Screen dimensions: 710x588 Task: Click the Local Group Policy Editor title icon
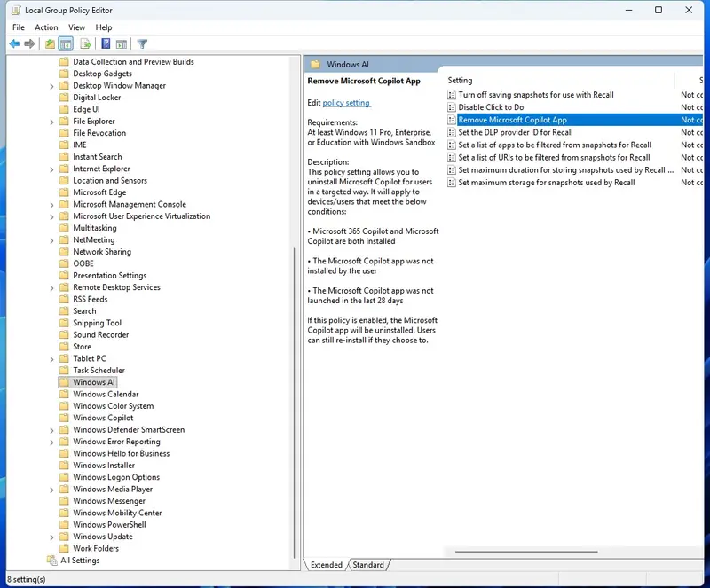click(16, 10)
